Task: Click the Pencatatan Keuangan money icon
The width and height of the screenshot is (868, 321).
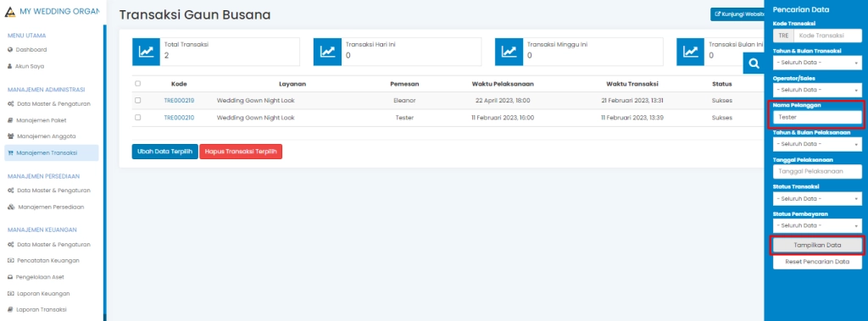Action: coord(10,260)
